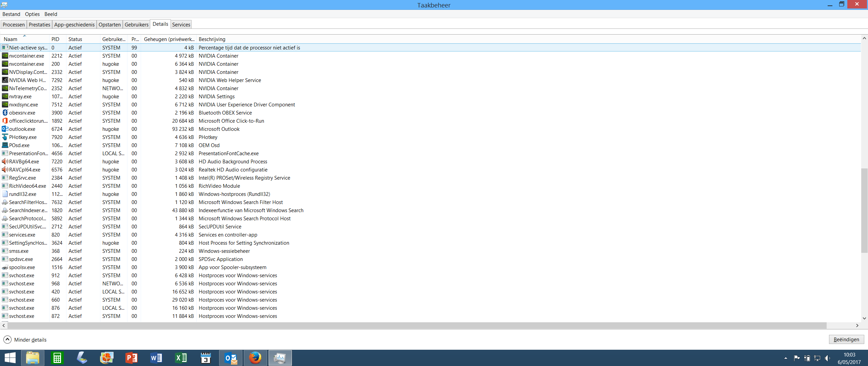This screenshot has height=366, width=868.
Task: Click the vertical scrollbar up arrow
Action: (864, 38)
